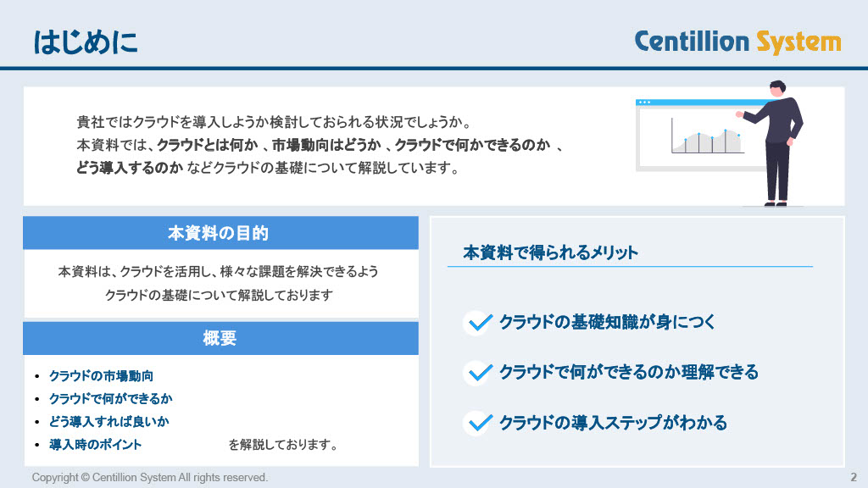Click the checkmark icon beside クラウドの導入ステップがわかる

478,423
